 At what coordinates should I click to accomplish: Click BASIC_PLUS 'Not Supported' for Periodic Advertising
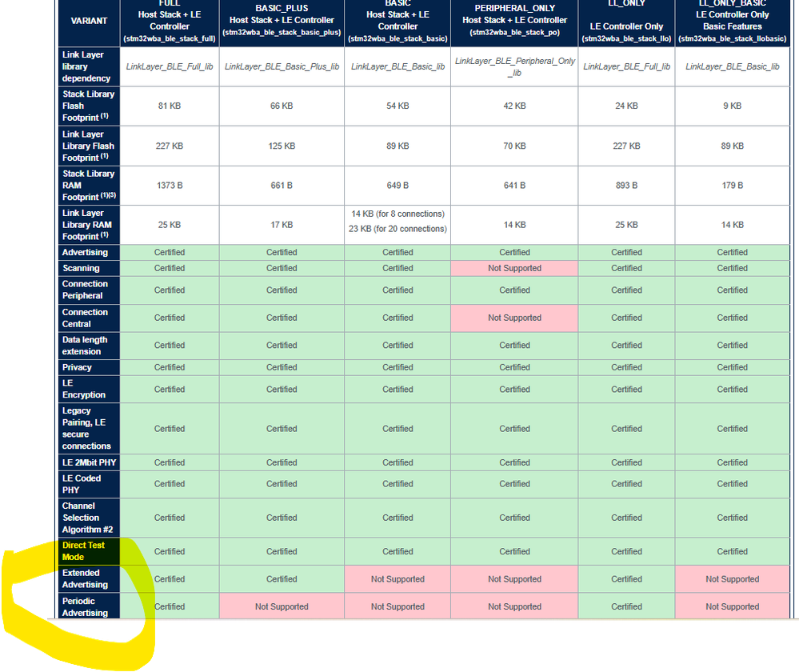282,606
